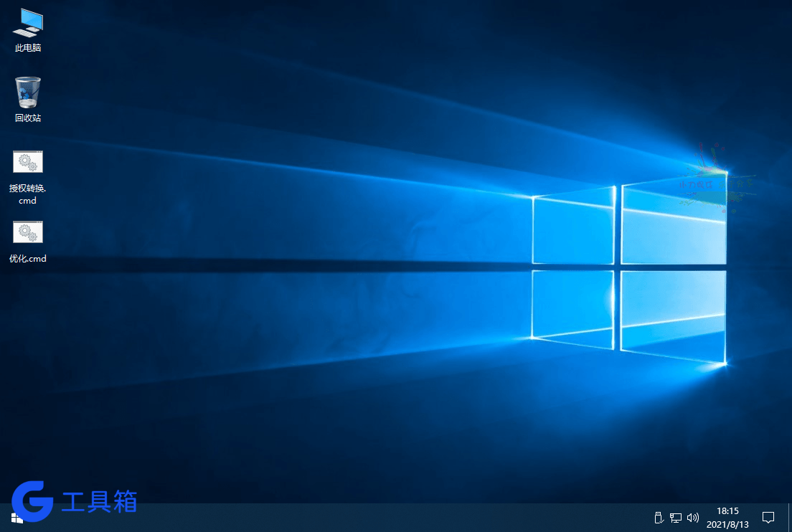Click the USB safely remove hardware tray icon
The width and height of the screenshot is (792, 532).
[658, 518]
